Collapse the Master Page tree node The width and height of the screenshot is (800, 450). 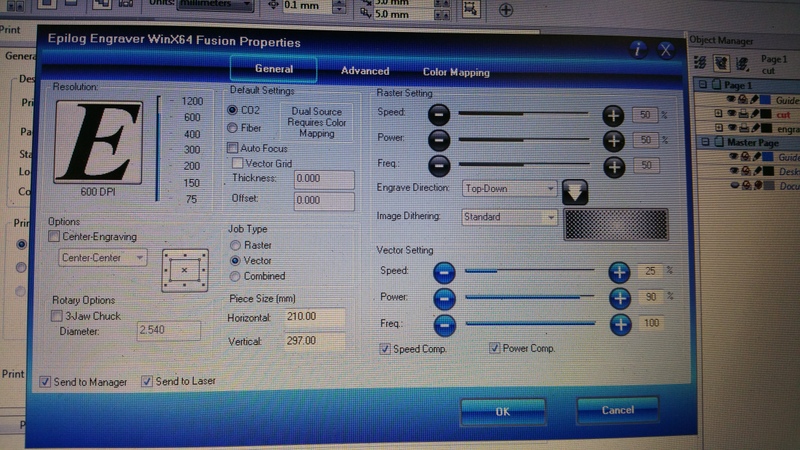click(705, 142)
